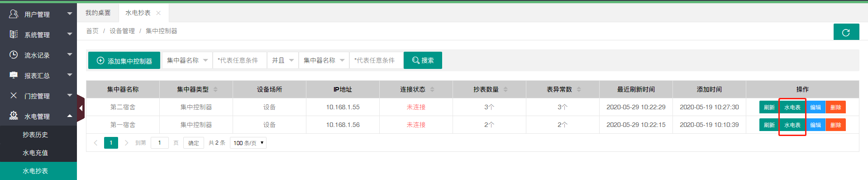This screenshot has width=868, height=180.
Task: Open second 集中器名称 filter dropdown
Action: [324, 60]
